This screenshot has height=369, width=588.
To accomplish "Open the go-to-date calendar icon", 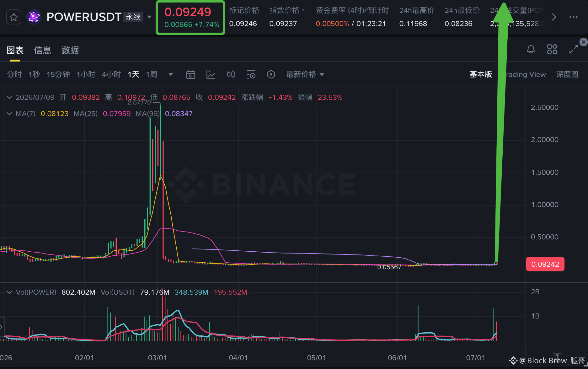I will pyautogui.click(x=191, y=74).
